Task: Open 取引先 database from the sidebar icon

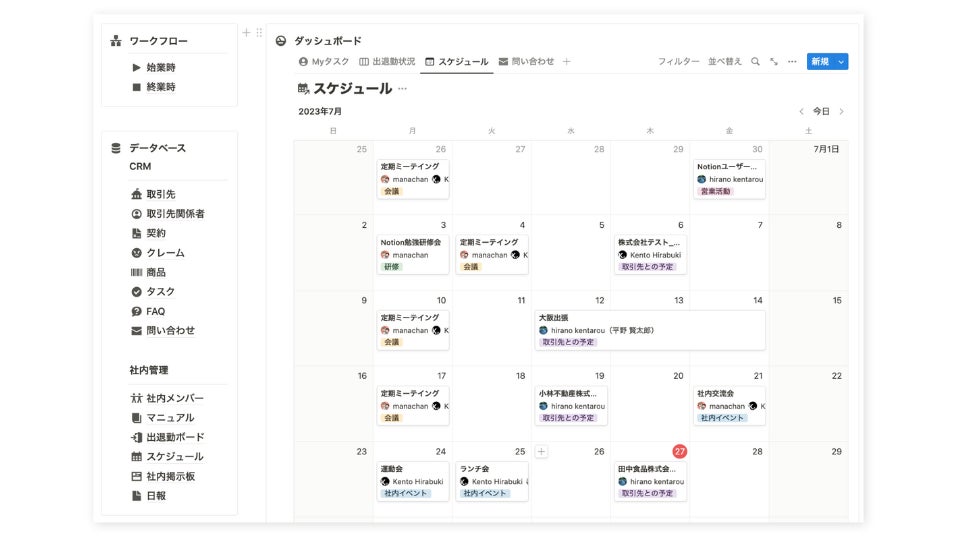Action: (x=137, y=194)
